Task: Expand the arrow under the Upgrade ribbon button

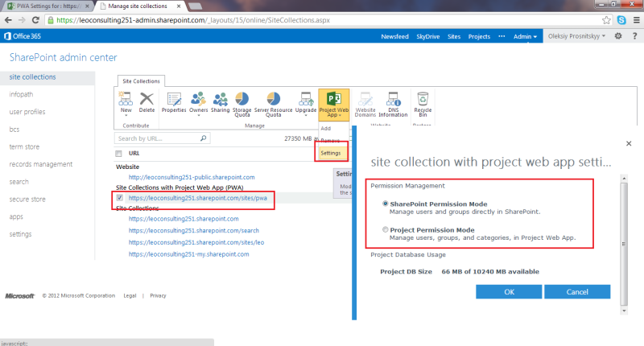Action: point(306,116)
